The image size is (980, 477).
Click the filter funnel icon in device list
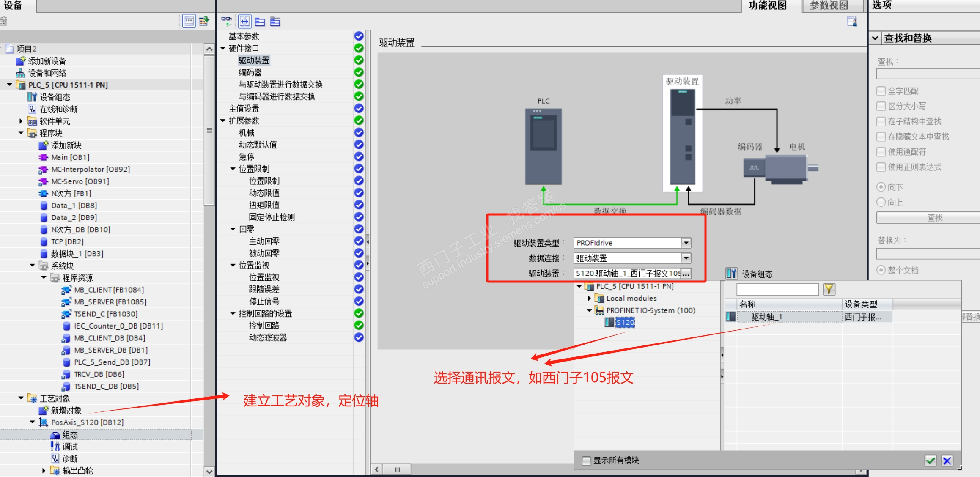click(828, 289)
